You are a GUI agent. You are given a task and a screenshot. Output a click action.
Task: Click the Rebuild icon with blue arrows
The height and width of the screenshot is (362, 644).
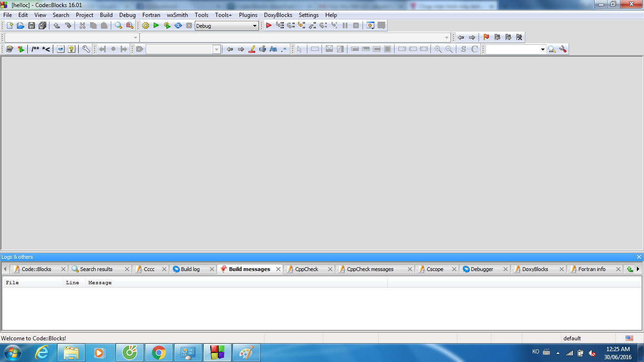178,25
